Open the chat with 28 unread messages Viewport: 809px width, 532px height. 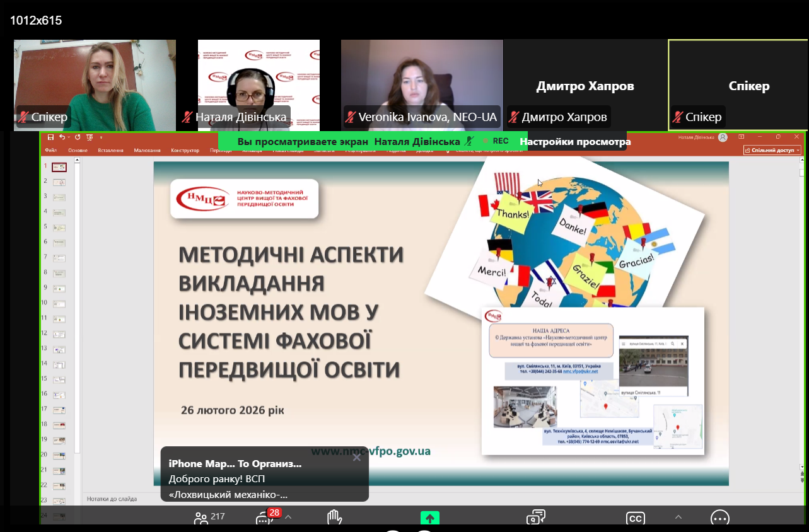(265, 519)
